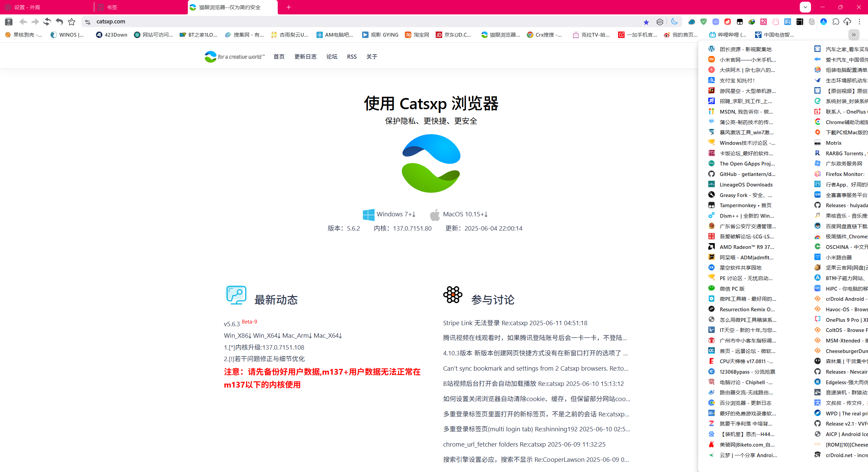Switch to the 书签 tab

pos(141,7)
